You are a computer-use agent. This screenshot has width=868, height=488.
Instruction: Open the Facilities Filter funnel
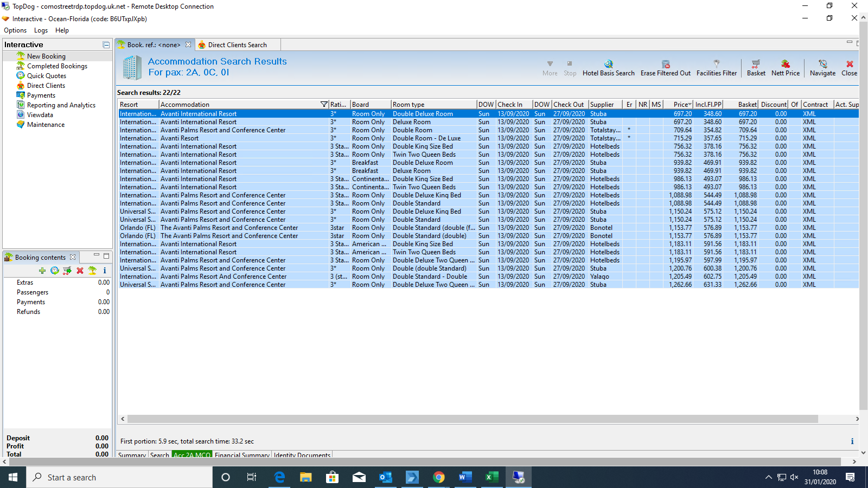[717, 68]
